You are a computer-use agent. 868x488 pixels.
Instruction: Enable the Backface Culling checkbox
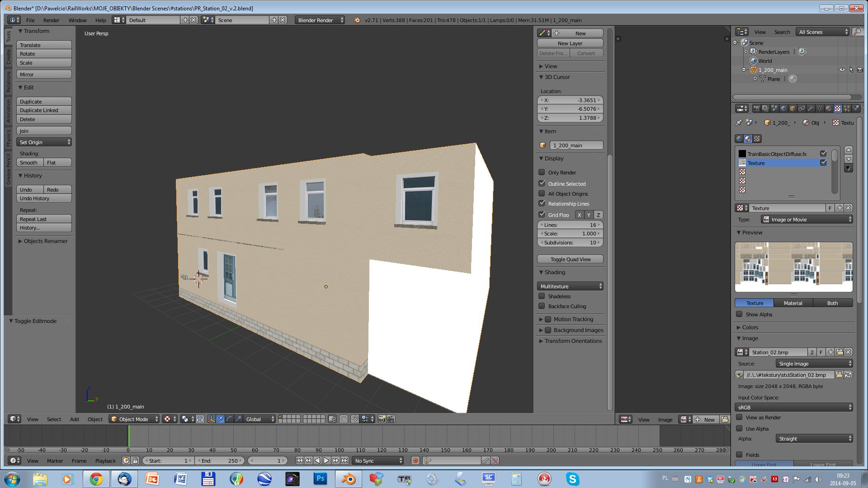(542, 306)
